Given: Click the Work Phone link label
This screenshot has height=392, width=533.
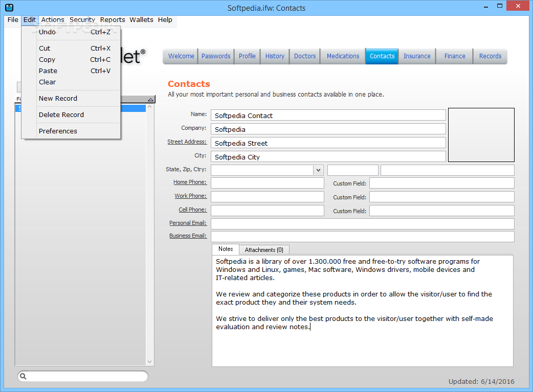Looking at the screenshot, I should [x=191, y=196].
